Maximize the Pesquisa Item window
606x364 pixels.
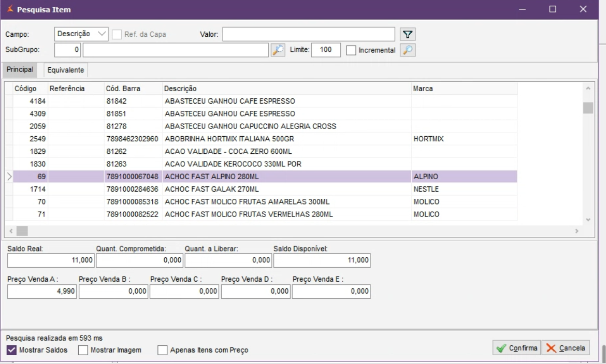[x=553, y=9]
